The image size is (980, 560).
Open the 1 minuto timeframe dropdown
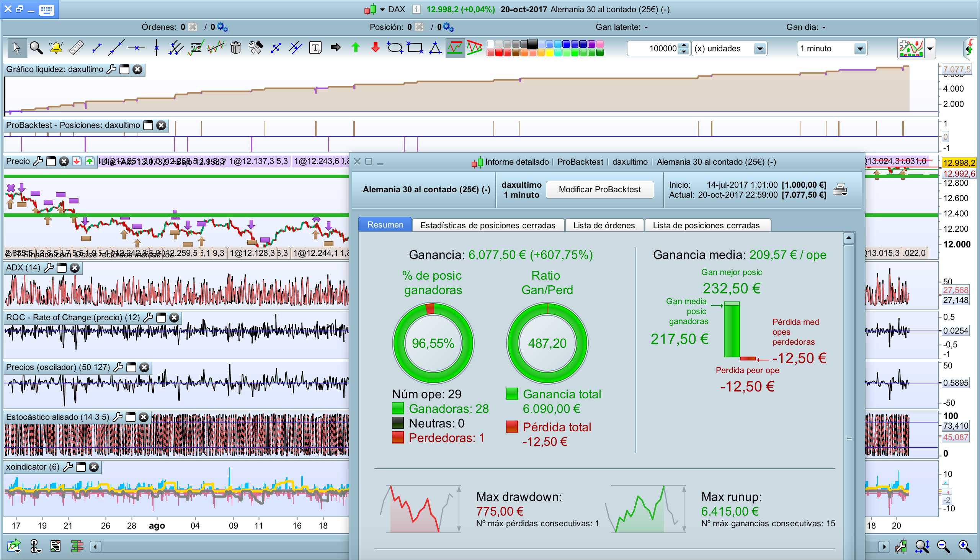click(860, 49)
